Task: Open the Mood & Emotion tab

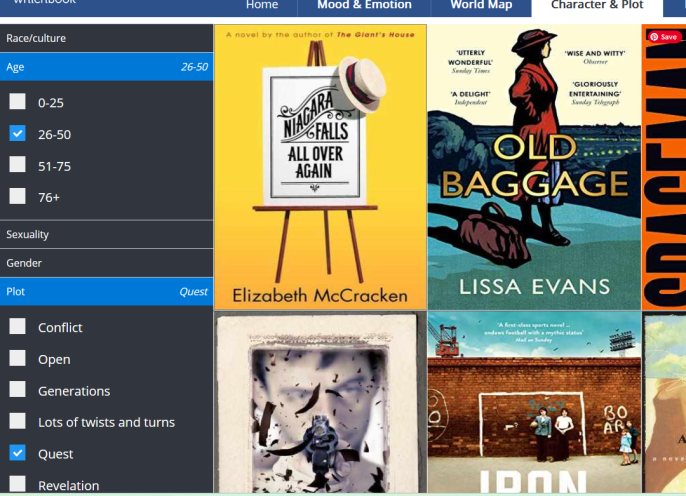Action: click(364, 6)
